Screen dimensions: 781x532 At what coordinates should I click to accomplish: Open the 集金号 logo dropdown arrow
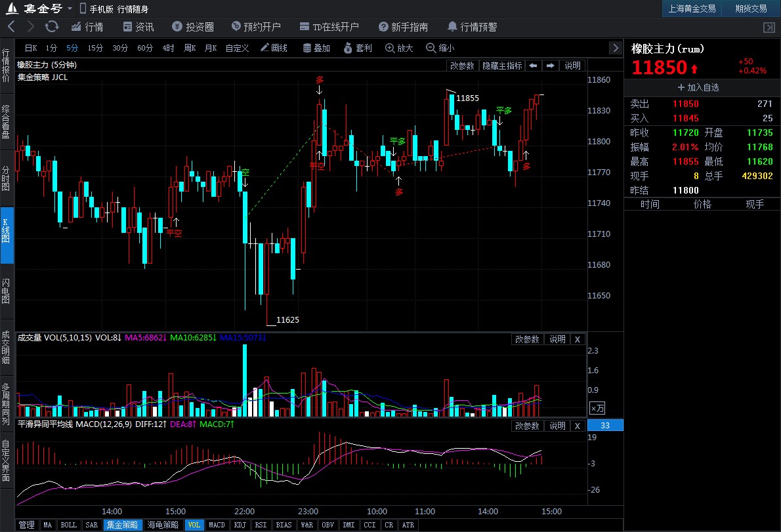point(70,9)
